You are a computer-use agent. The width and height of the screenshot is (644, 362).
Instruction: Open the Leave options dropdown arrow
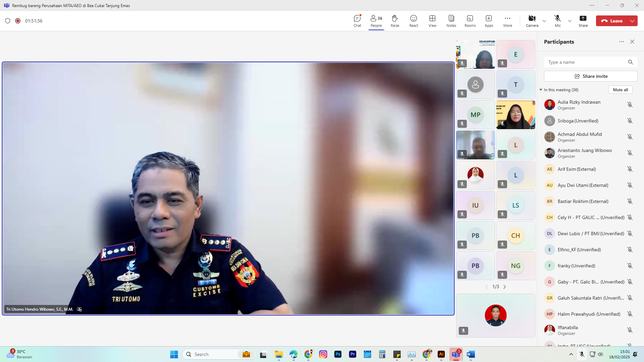[632, 21]
